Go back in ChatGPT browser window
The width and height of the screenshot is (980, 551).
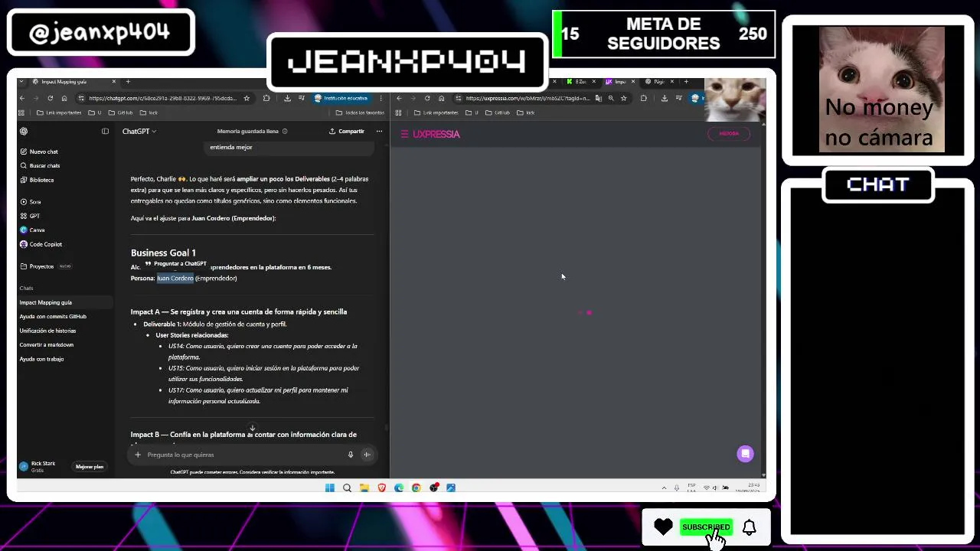coord(22,98)
